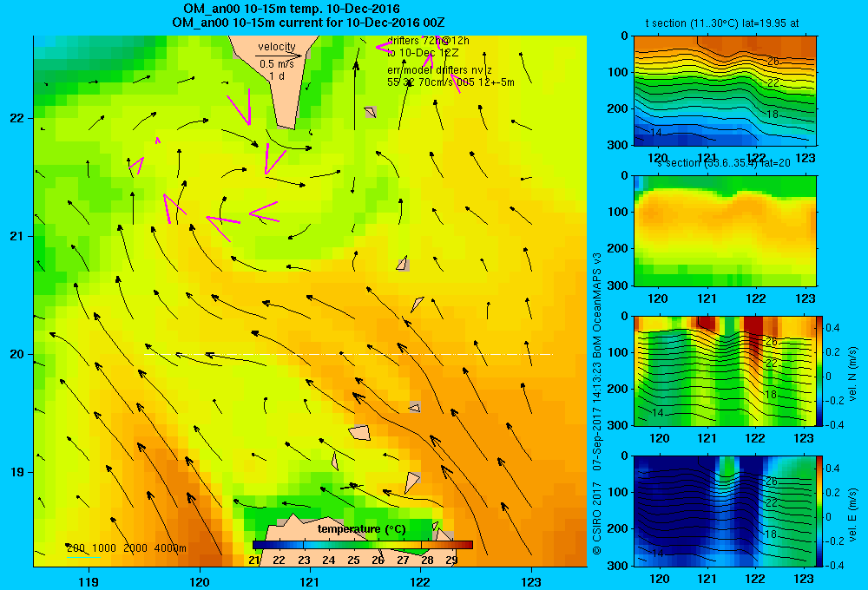Click the 'temperature (°C)' colorbar title

click(362, 529)
